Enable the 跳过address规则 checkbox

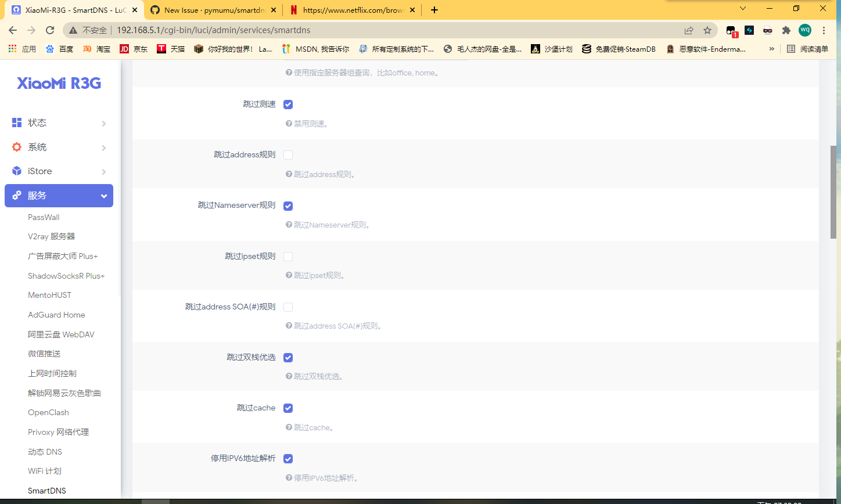[x=288, y=154]
